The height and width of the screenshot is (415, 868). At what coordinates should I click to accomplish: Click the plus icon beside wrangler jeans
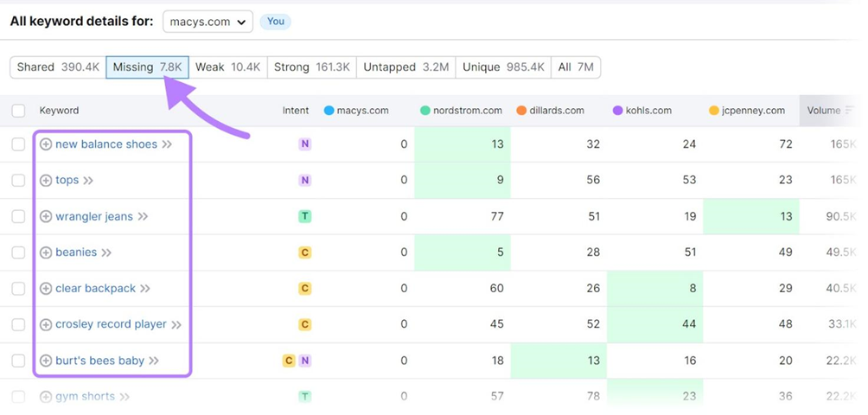coord(46,217)
